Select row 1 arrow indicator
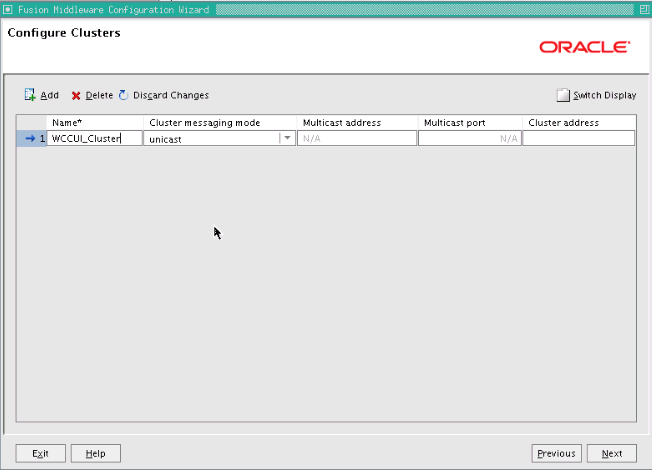Image resolution: width=652 pixels, height=470 pixels. pos(30,139)
